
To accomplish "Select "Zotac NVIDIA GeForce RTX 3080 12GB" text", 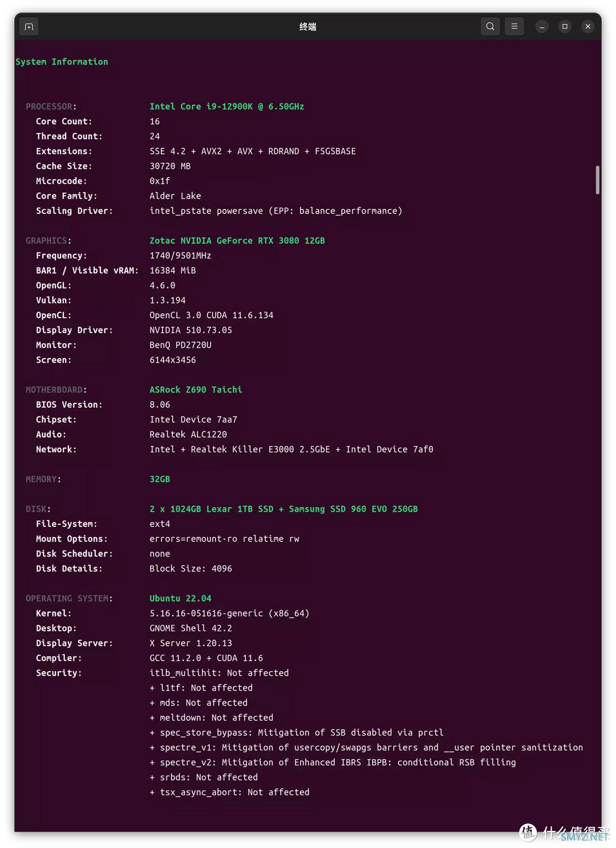I will click(x=237, y=241).
